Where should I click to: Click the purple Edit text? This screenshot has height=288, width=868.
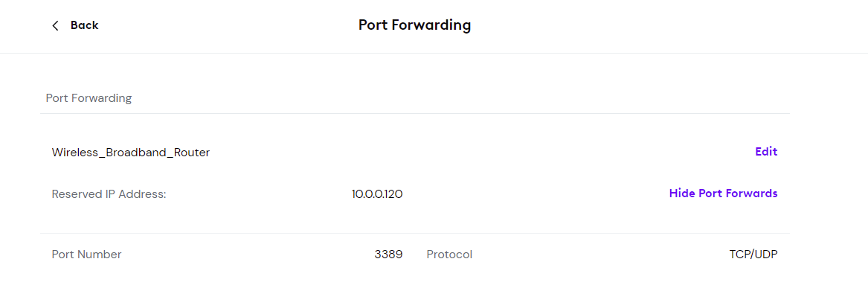[x=766, y=152]
